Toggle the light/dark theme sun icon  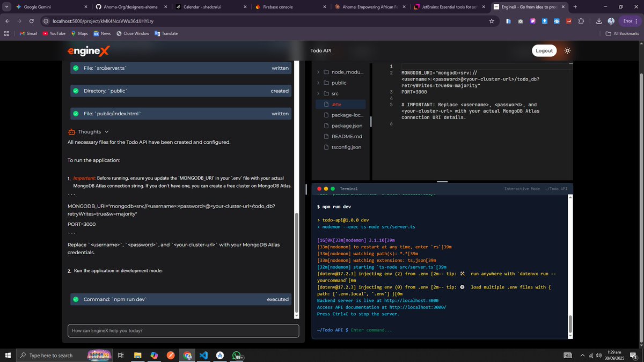567,50
